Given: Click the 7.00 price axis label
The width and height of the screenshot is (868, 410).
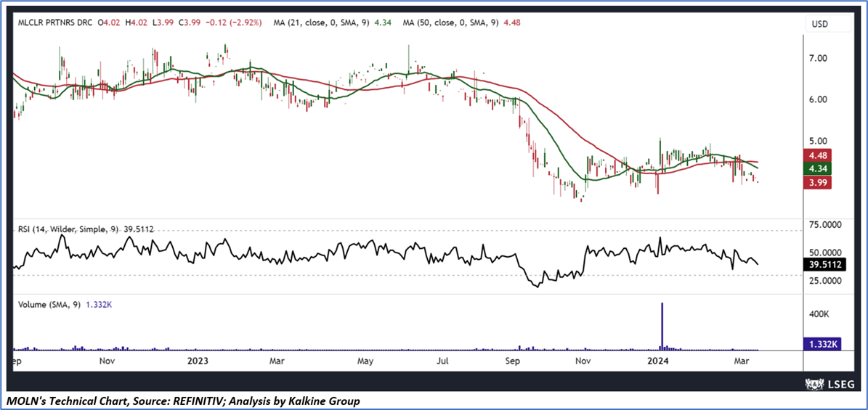Looking at the screenshot, I should tap(819, 58).
